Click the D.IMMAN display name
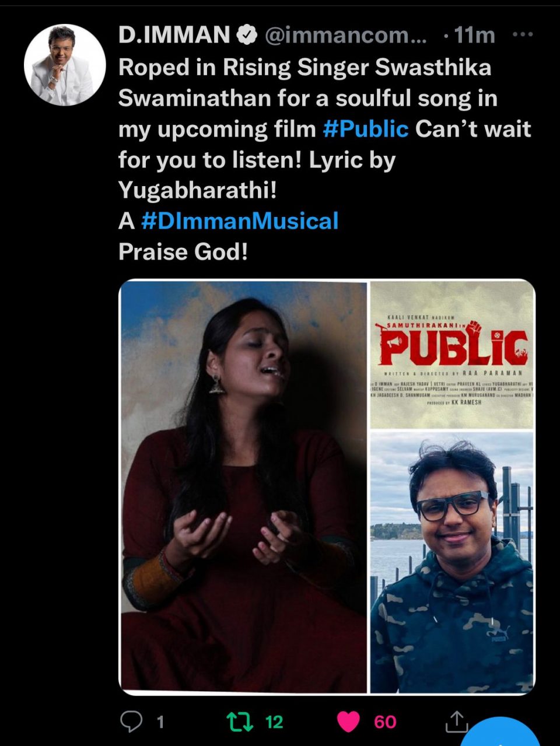This screenshot has width=560, height=746. (x=174, y=36)
